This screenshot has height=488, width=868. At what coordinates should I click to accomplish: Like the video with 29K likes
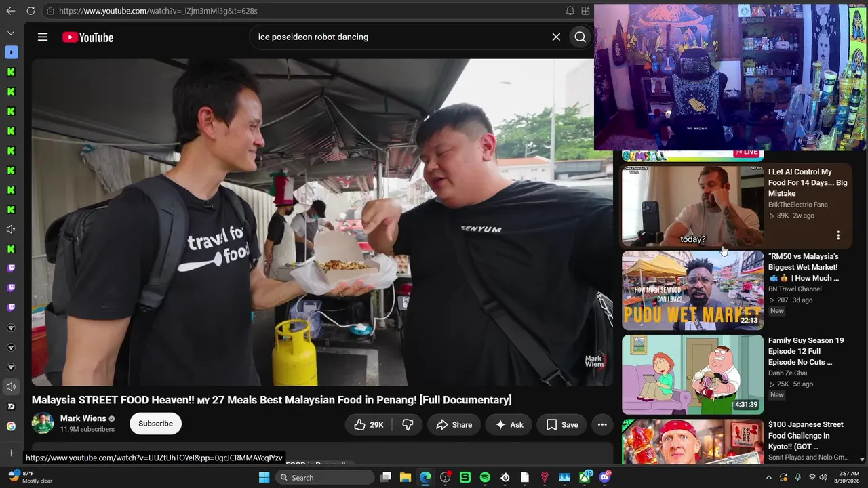369,425
